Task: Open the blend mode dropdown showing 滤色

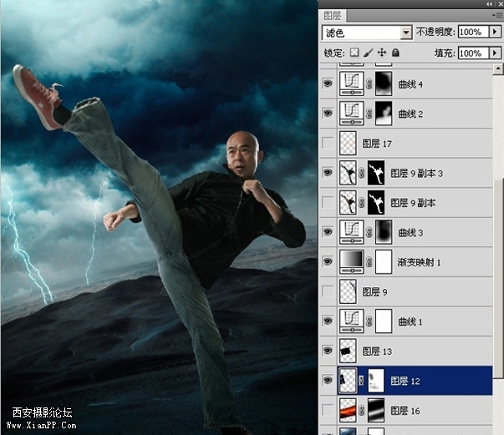Action: click(x=367, y=32)
